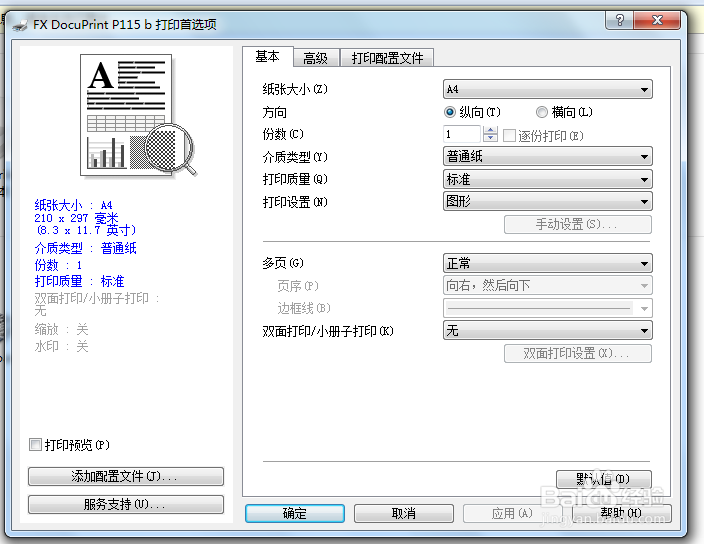Click the 手动设置 button
The image size is (704, 544).
coord(577,224)
